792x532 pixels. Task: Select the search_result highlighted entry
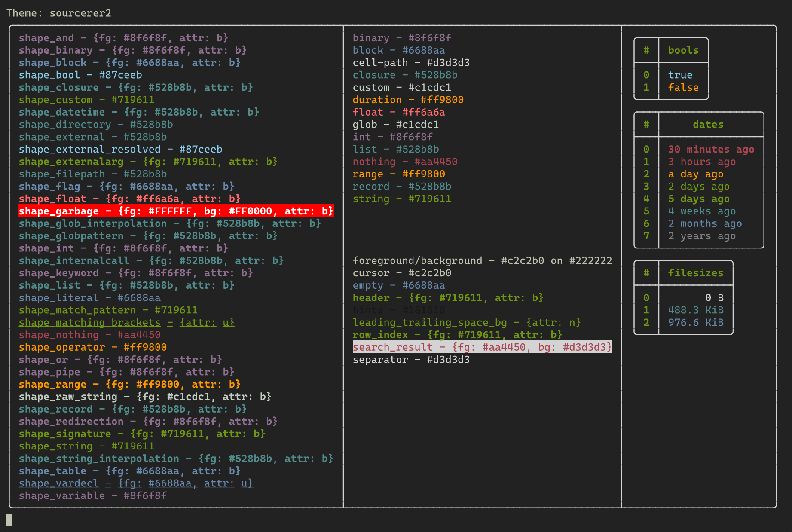pos(482,347)
